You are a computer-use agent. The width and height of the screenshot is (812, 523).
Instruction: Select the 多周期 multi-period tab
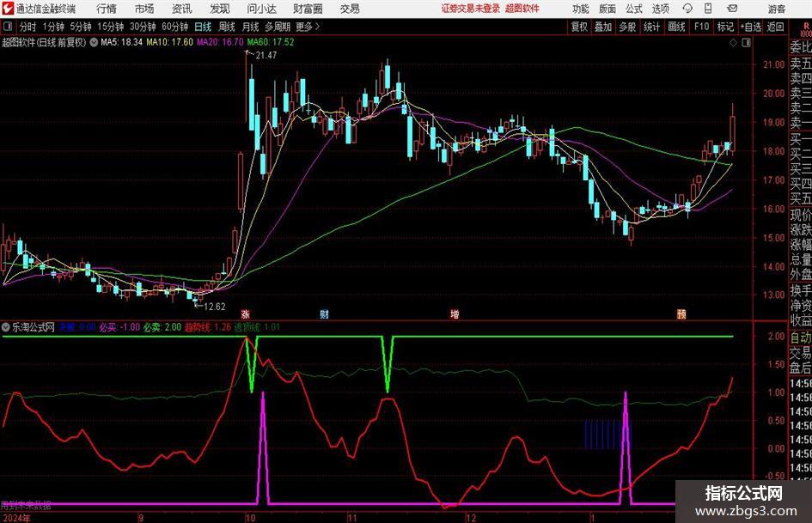pos(278,27)
